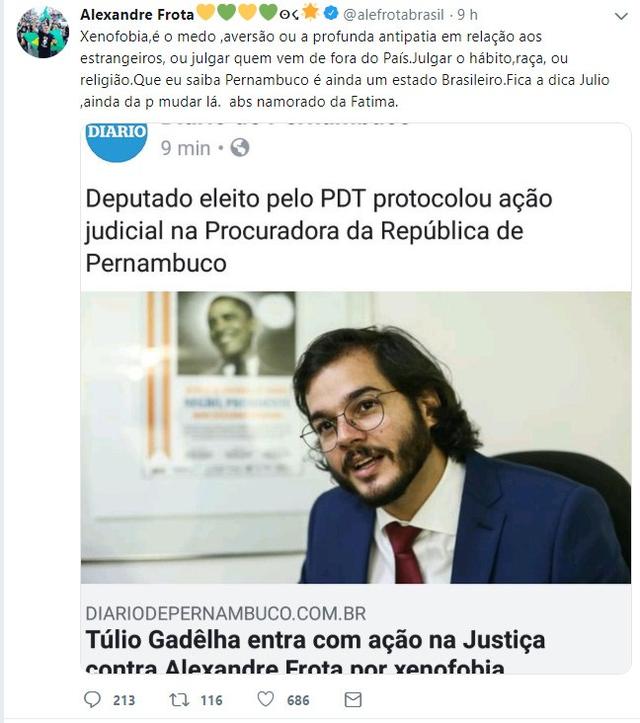Open the photo of bearded man
The width and height of the screenshot is (640, 723).
click(356, 437)
